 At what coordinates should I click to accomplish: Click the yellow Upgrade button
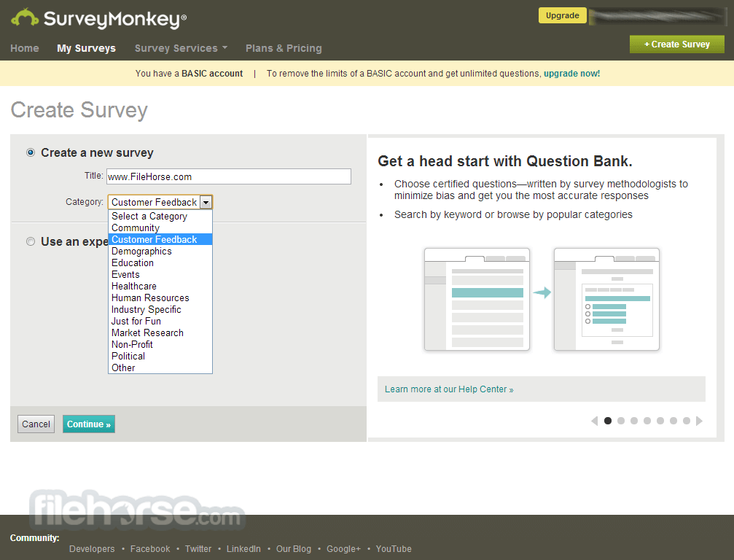(x=562, y=15)
